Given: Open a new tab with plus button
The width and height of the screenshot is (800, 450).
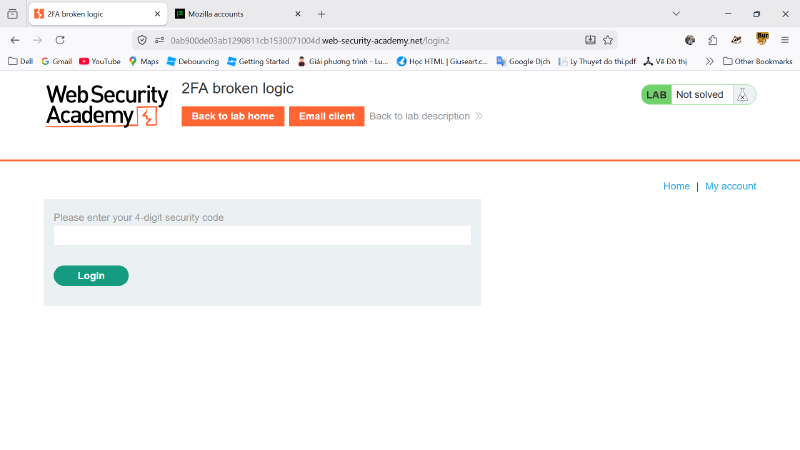Looking at the screenshot, I should coord(321,14).
